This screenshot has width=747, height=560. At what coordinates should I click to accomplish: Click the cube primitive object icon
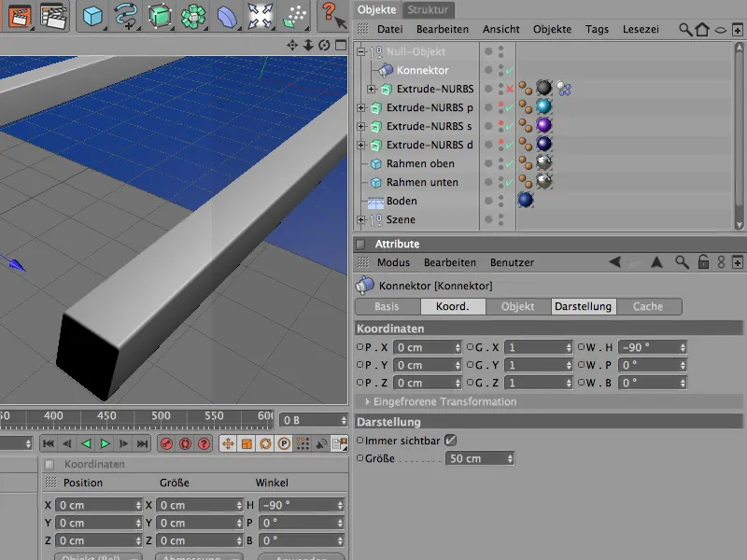[92, 16]
